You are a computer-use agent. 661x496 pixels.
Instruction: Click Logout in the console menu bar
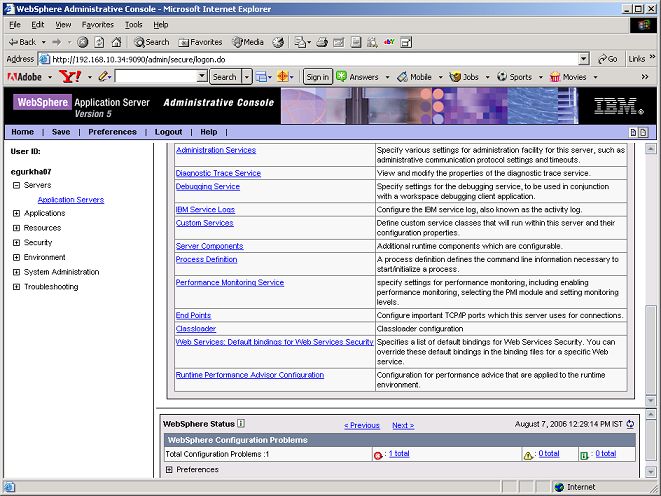(x=168, y=132)
